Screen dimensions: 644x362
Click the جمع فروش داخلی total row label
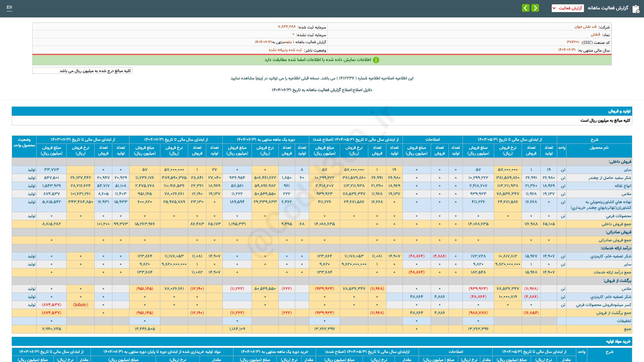point(616,224)
